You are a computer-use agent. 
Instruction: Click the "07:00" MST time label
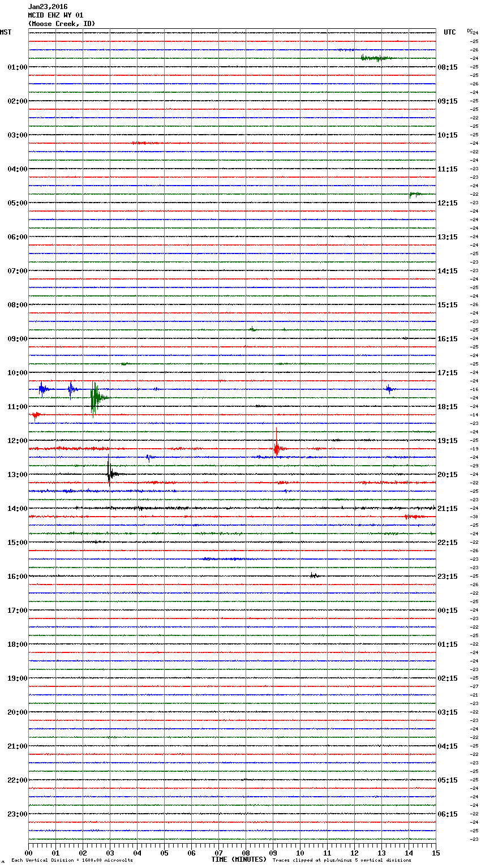click(17, 271)
